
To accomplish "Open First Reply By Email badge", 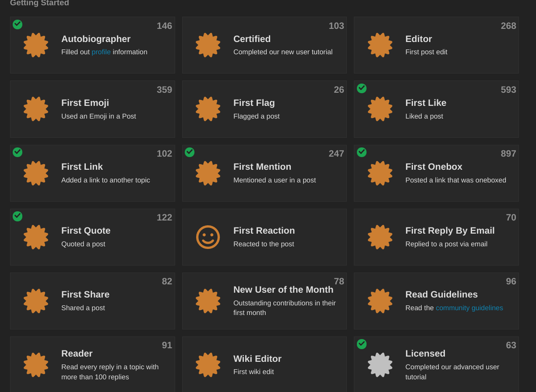I will pos(450,231).
